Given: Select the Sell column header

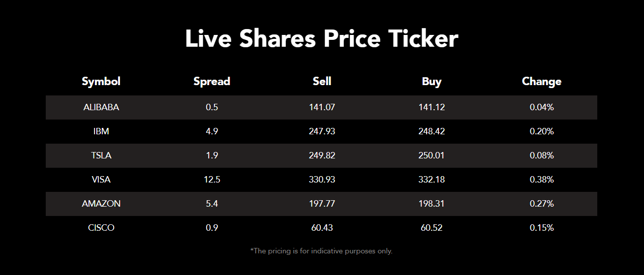Looking at the screenshot, I should [x=322, y=82].
